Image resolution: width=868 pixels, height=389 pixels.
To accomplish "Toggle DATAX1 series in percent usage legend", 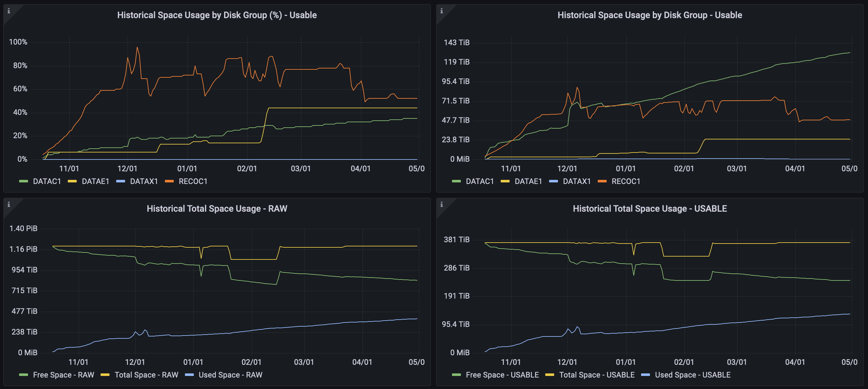I will [144, 181].
